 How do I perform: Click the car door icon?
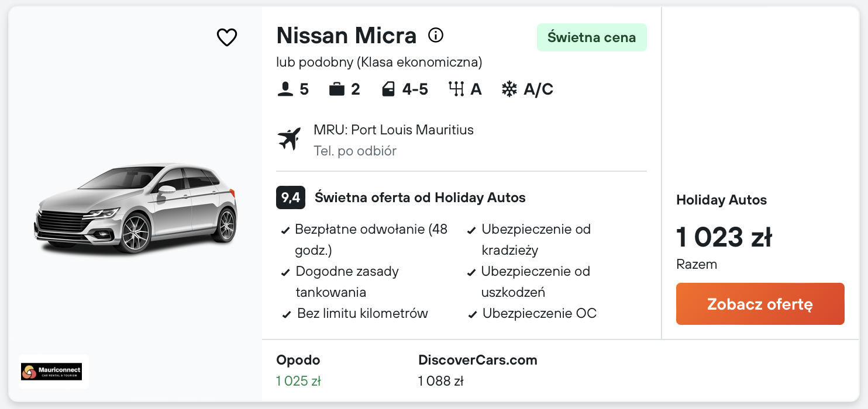click(x=388, y=89)
